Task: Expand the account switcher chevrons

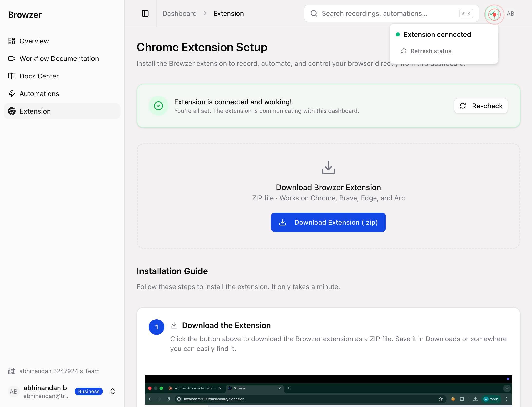Action: pos(113,391)
